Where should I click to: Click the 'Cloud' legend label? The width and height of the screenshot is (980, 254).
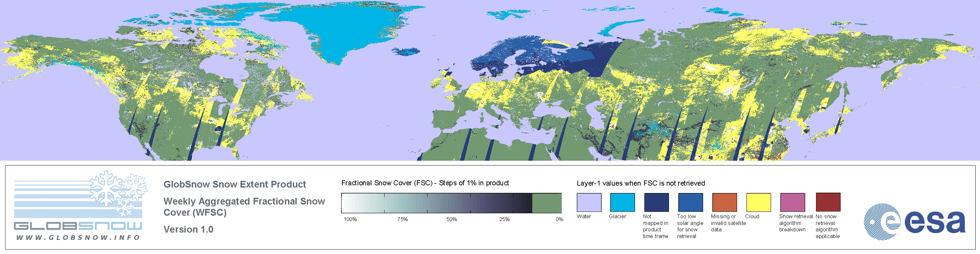(x=752, y=216)
